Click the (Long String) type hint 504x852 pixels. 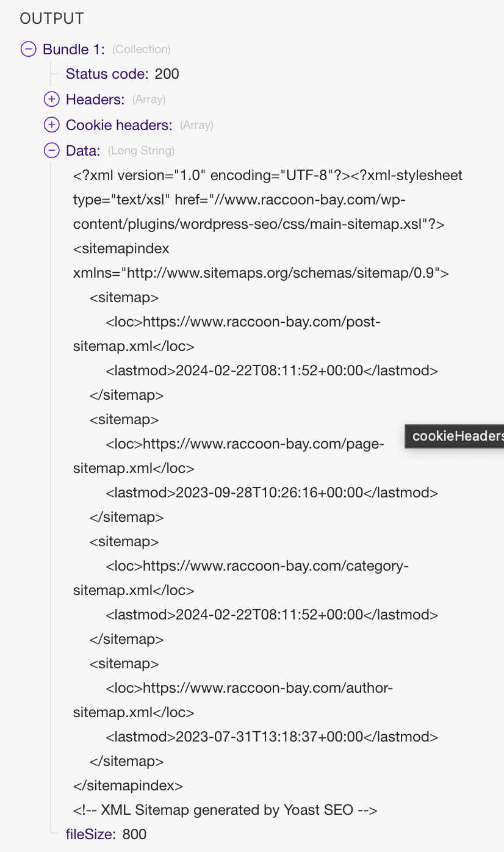click(x=141, y=150)
